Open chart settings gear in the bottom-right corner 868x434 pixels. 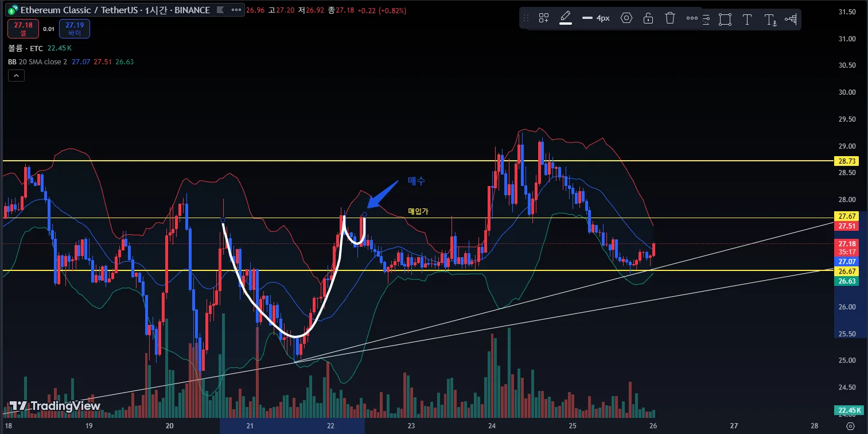click(x=851, y=426)
